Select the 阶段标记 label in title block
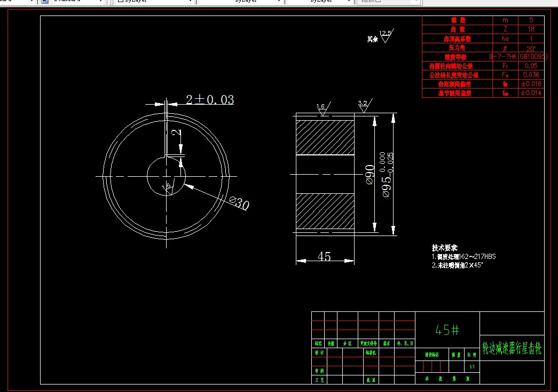The image size is (558, 392). [431, 355]
